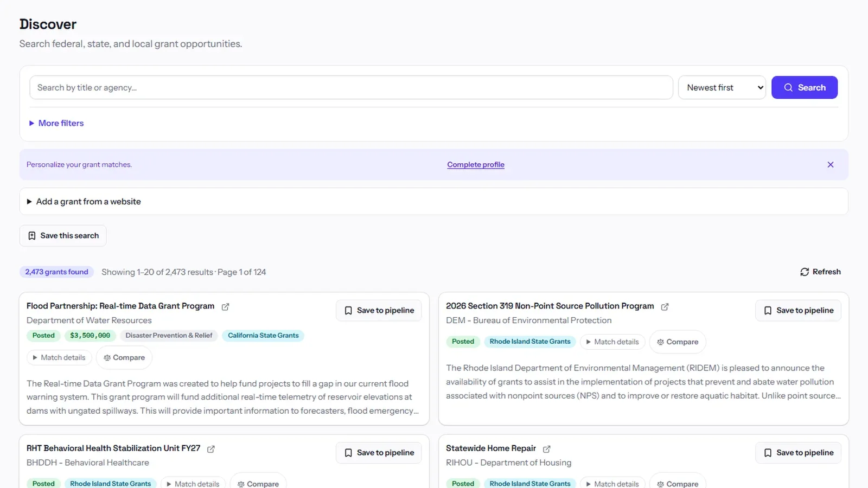
Task: Save RHT Behavioral Health grant to pipeline
Action: click(x=379, y=453)
